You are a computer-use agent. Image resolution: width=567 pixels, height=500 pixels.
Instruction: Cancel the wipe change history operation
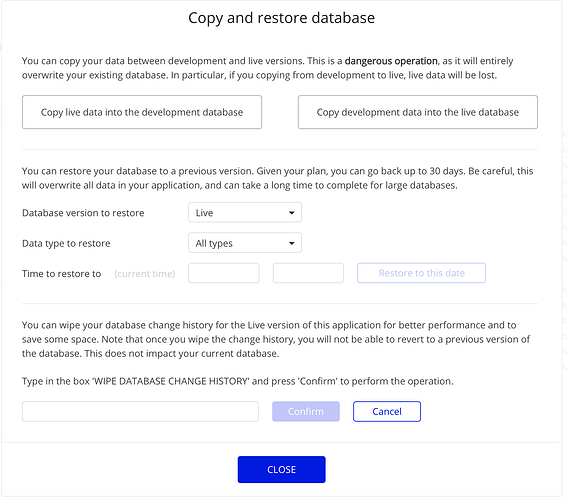point(387,411)
